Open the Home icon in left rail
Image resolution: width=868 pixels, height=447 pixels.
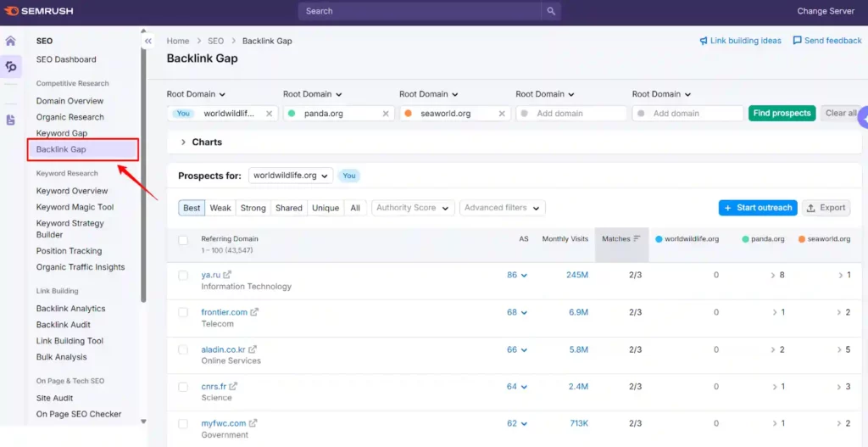pyautogui.click(x=11, y=41)
